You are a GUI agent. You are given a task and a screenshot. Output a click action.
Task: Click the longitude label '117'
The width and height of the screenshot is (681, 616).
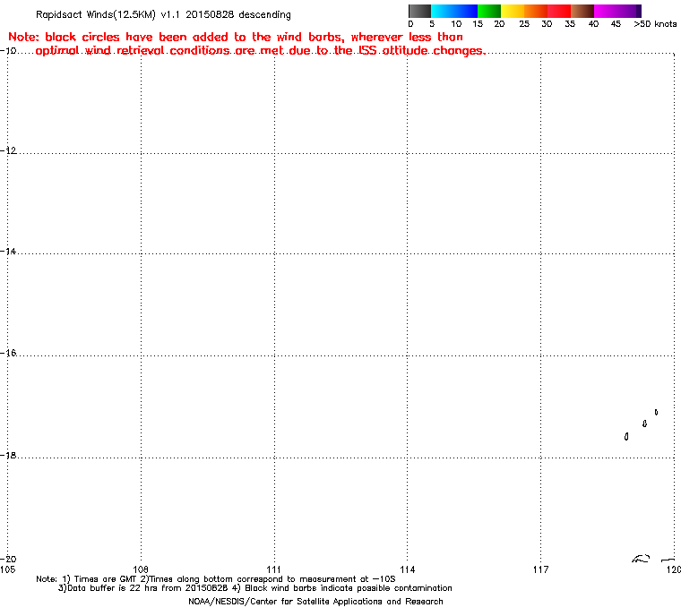point(540,569)
